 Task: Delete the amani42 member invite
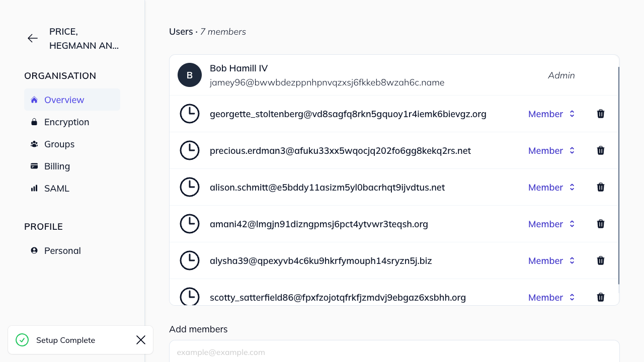pyautogui.click(x=600, y=224)
